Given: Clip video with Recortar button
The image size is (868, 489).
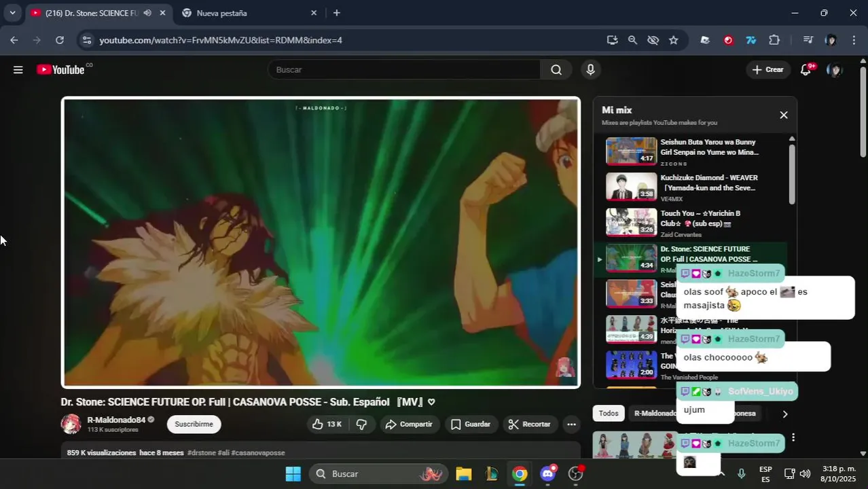Looking at the screenshot, I should pyautogui.click(x=530, y=424).
